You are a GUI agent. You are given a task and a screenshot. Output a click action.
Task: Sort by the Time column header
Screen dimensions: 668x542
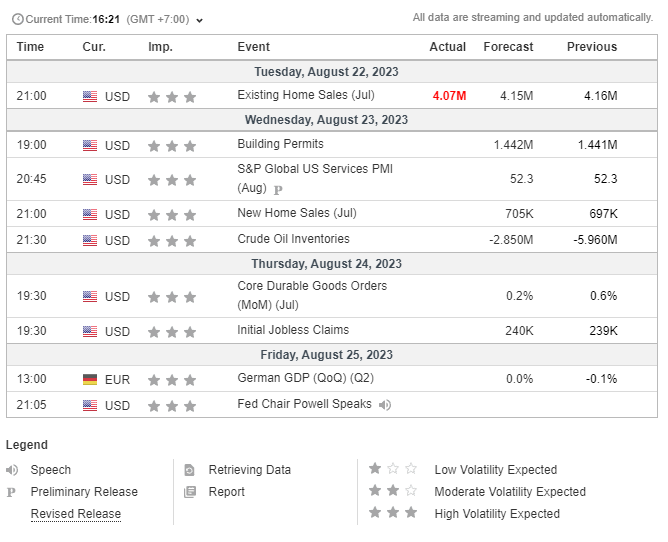pos(31,47)
